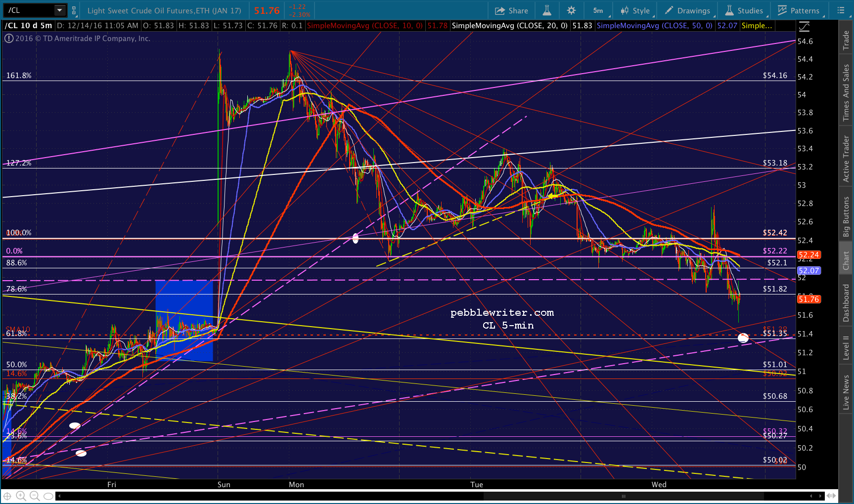Click the Share icon button
Screen dimensions: 854x504
[x=512, y=10]
